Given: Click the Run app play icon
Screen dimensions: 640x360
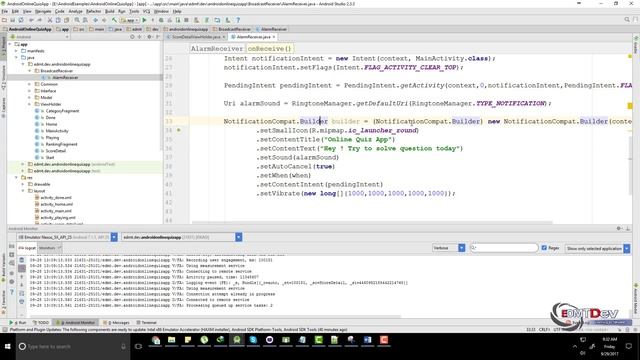Looking at the screenshot, I should pyautogui.click(x=144, y=20).
